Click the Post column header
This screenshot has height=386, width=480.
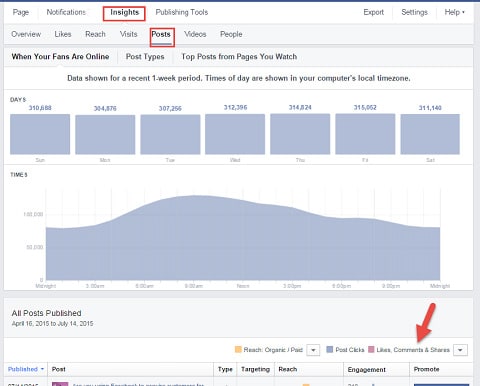[59, 369]
